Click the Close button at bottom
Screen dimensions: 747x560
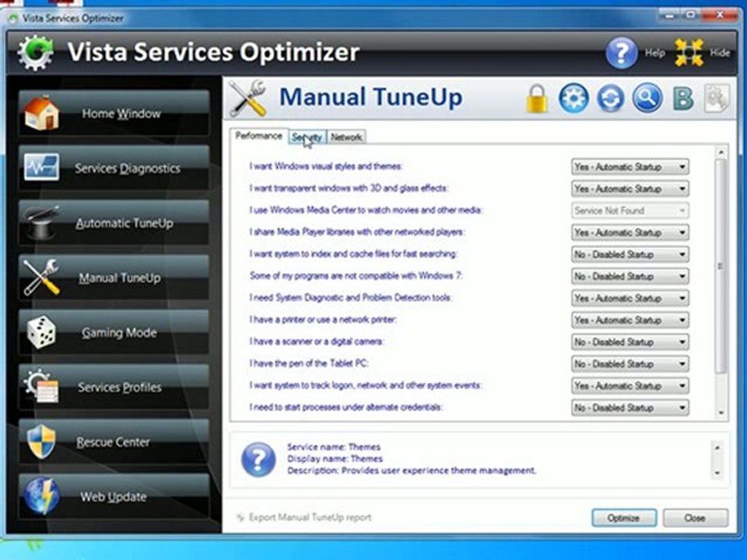coord(695,518)
